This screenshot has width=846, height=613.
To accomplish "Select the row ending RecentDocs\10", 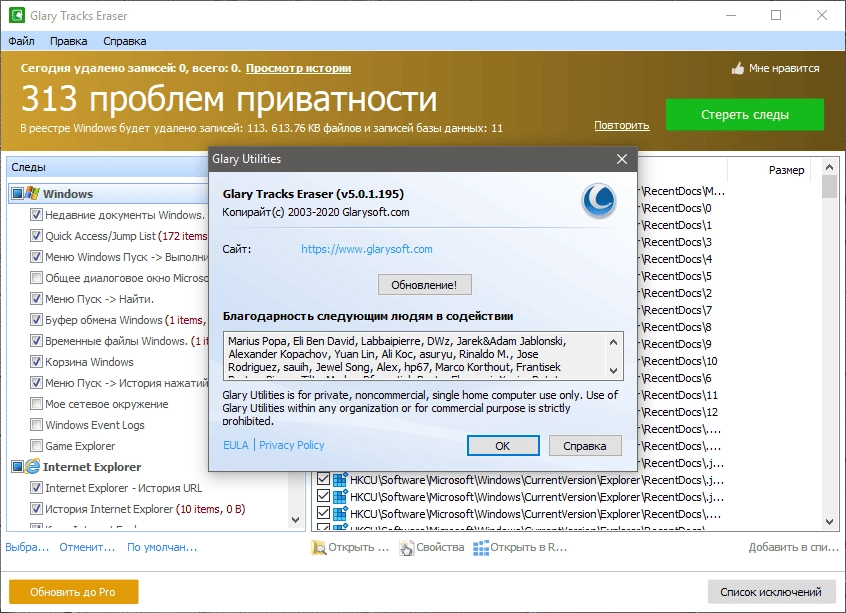I will click(x=680, y=361).
